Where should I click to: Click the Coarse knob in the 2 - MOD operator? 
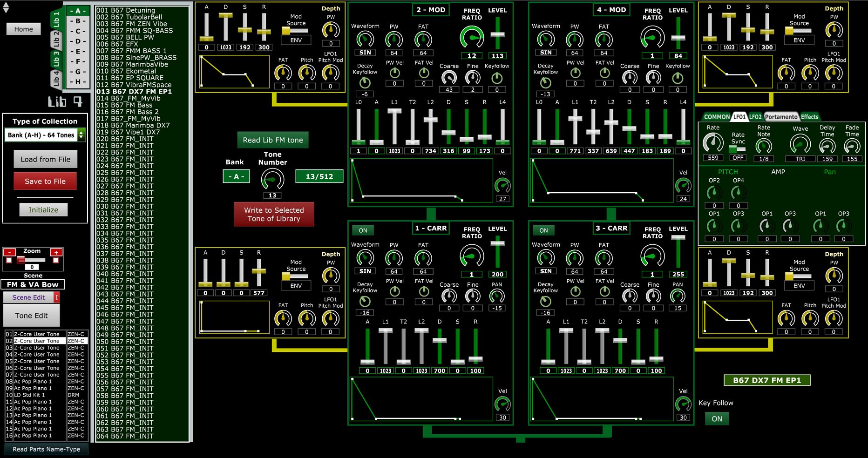pos(449,78)
